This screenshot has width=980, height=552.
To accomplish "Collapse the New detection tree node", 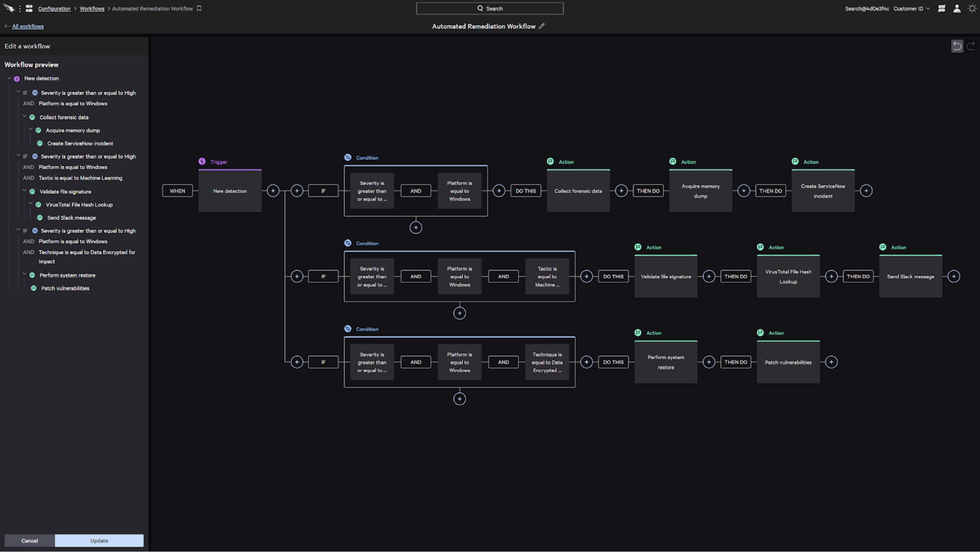I will (9, 78).
